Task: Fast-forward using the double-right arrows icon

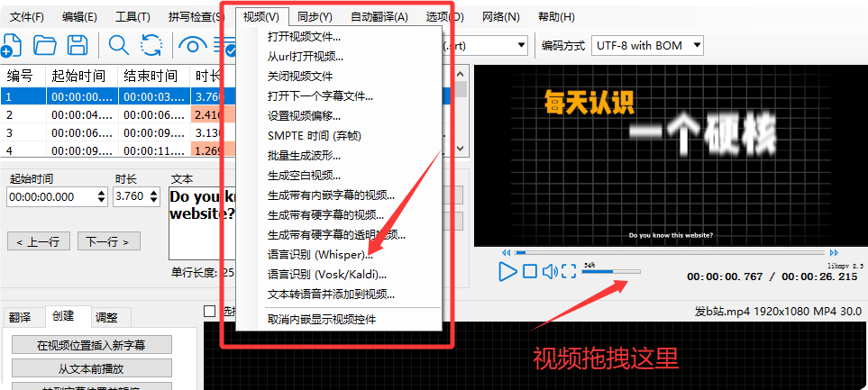Action: coord(834,252)
